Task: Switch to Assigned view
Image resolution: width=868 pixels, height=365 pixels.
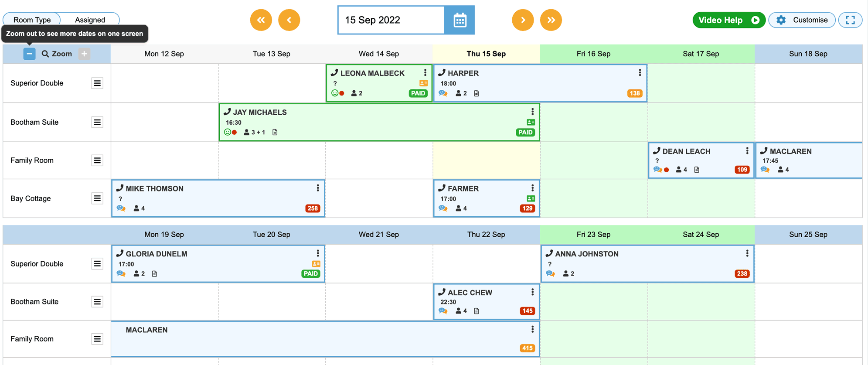Action: point(90,20)
